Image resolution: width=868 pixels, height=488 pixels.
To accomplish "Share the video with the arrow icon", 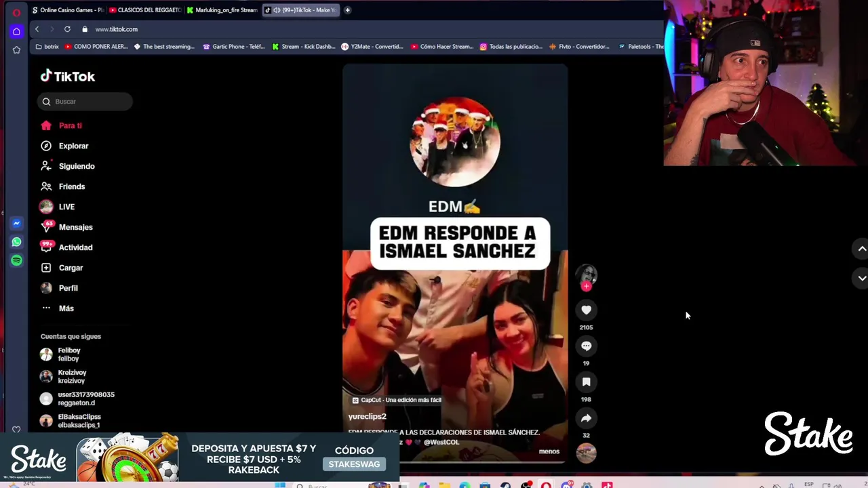I will coord(586,418).
